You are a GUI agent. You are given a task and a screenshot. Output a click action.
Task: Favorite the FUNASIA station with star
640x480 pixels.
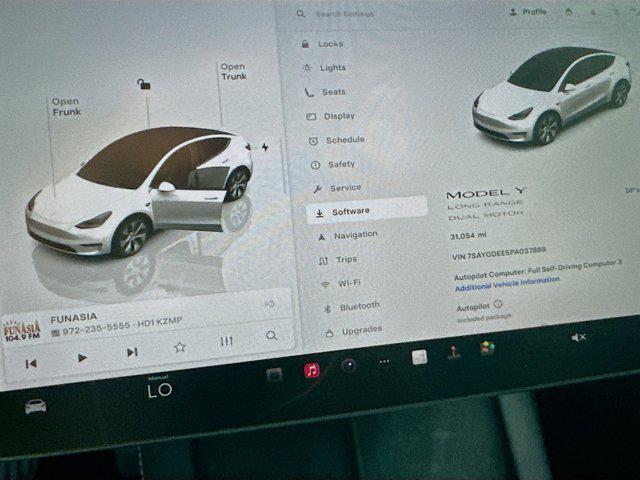(180, 347)
